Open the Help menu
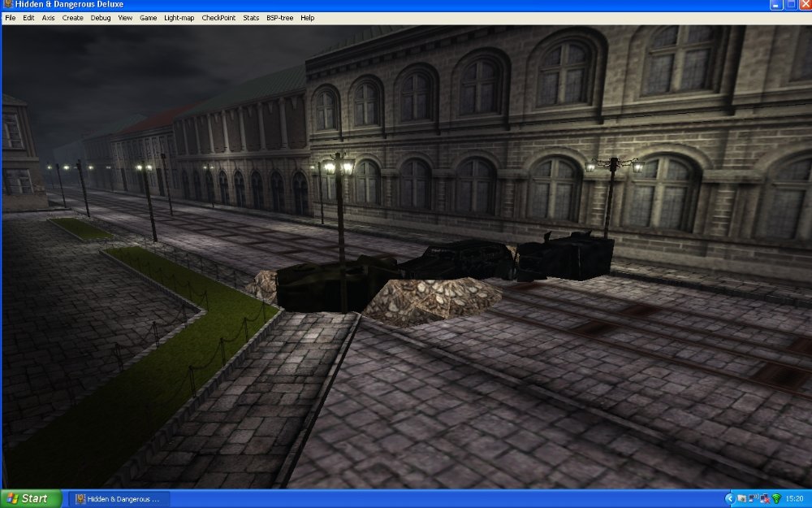812x508 pixels. coord(307,18)
